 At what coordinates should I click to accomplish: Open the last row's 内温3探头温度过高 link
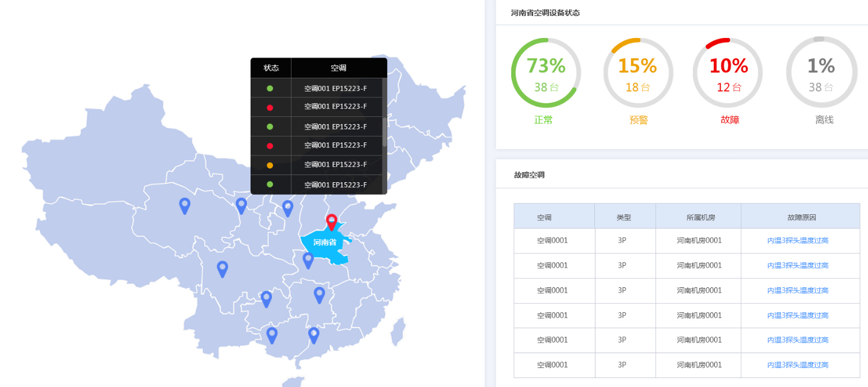coord(797,365)
